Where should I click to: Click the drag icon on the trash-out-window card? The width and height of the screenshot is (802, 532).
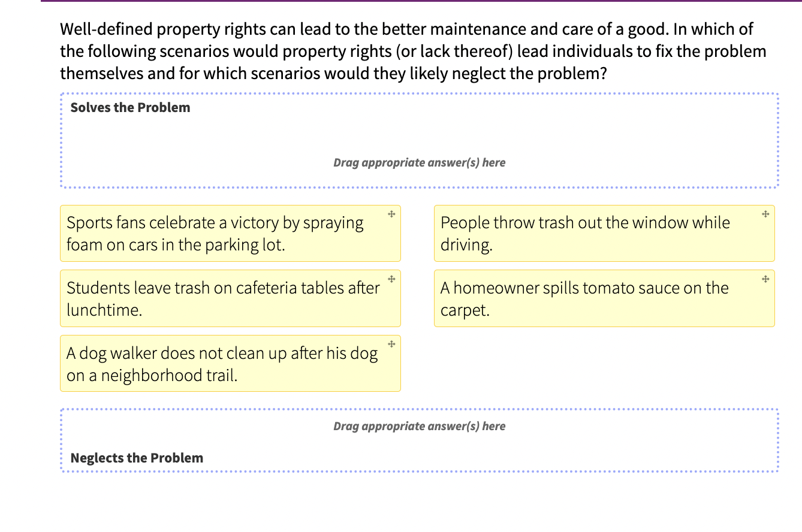click(765, 213)
